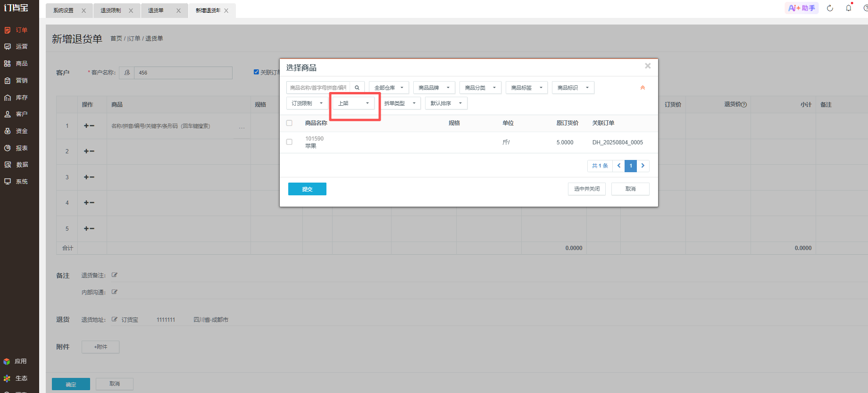
Task: Open the 生态 sidebar item
Action: point(15,378)
